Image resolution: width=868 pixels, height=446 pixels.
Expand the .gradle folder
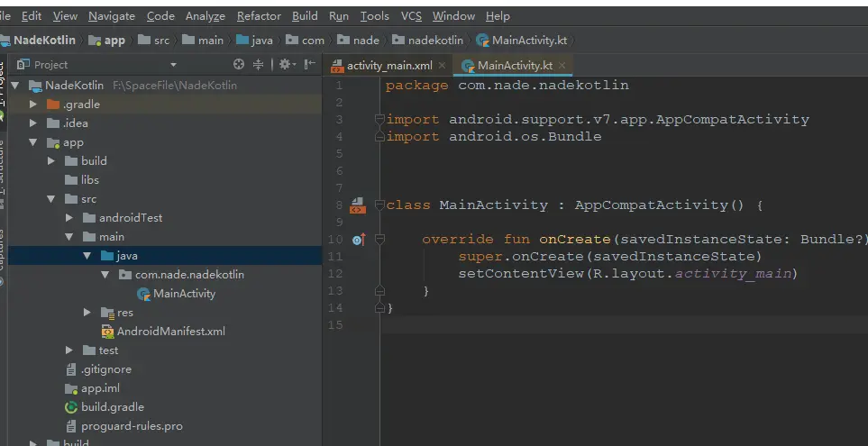(x=33, y=104)
